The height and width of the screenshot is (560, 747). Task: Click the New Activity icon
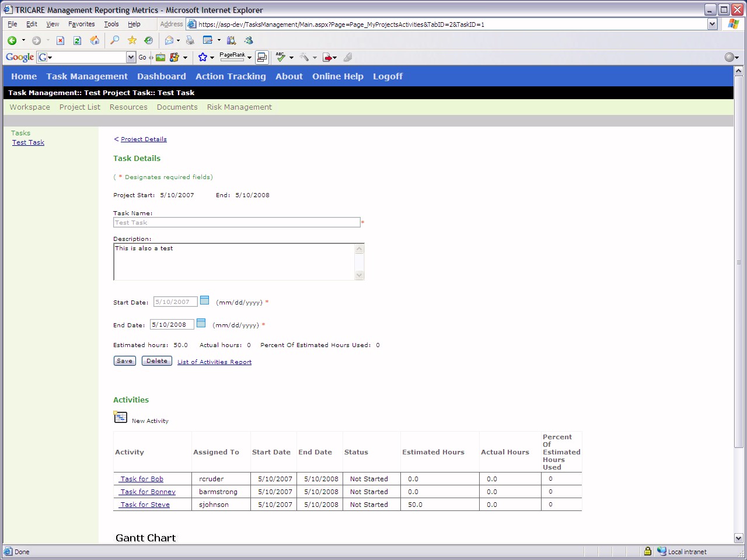pyautogui.click(x=120, y=417)
